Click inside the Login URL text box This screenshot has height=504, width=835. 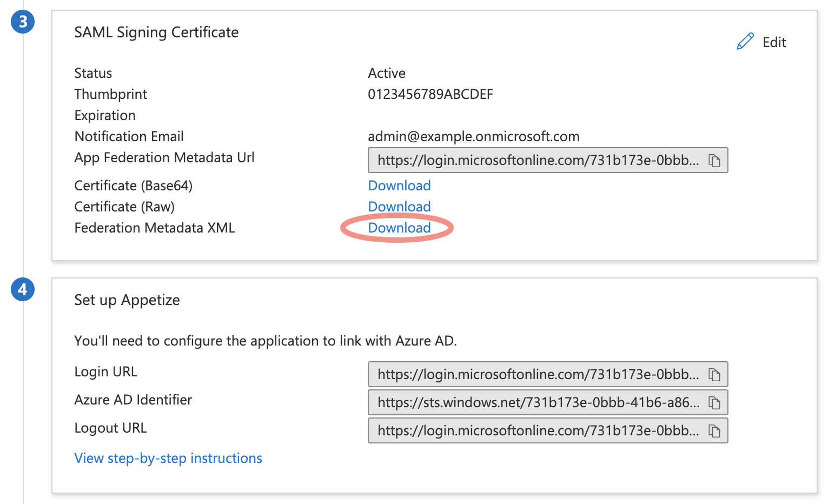pos(538,375)
